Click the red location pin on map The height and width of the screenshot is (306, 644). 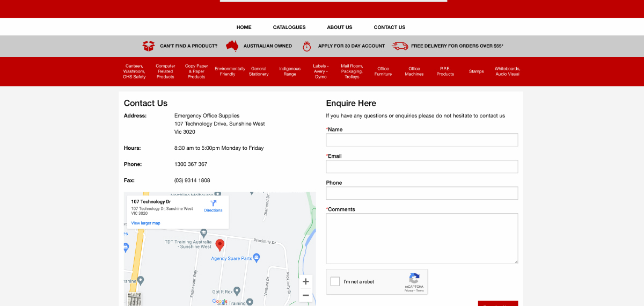[x=219, y=245]
